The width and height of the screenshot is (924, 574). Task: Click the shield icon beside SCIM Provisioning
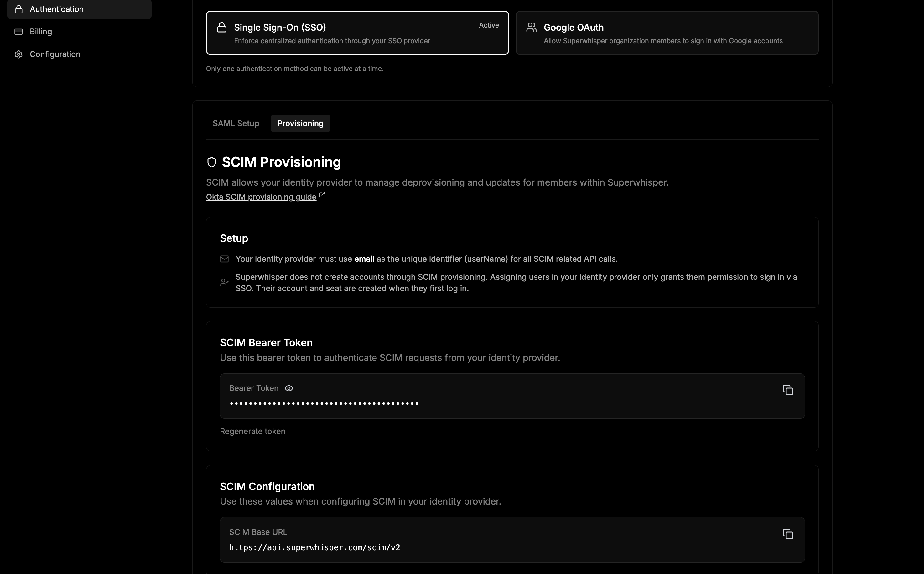[212, 162]
